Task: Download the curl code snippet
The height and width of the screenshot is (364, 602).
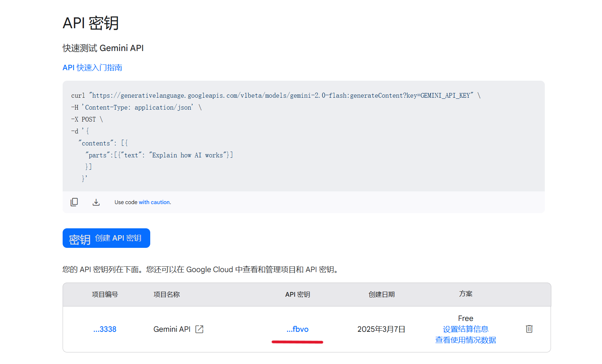Action: (96, 202)
